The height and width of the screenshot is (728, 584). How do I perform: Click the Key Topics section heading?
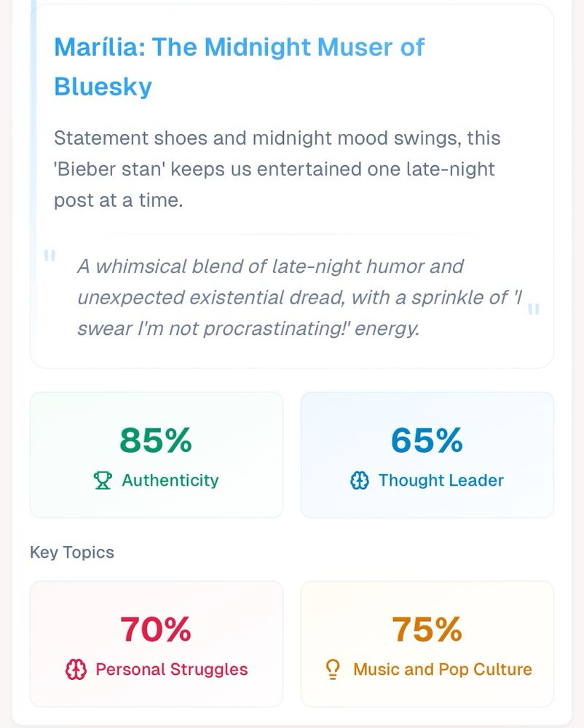click(x=72, y=553)
